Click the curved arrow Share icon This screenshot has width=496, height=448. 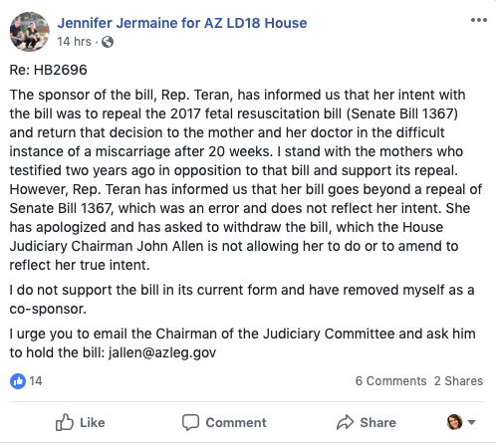coord(345,422)
